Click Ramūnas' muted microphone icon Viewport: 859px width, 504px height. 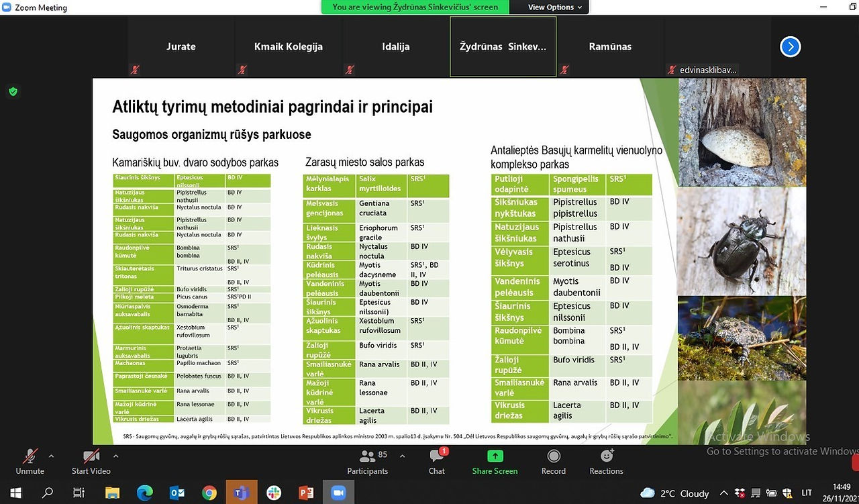coord(564,70)
